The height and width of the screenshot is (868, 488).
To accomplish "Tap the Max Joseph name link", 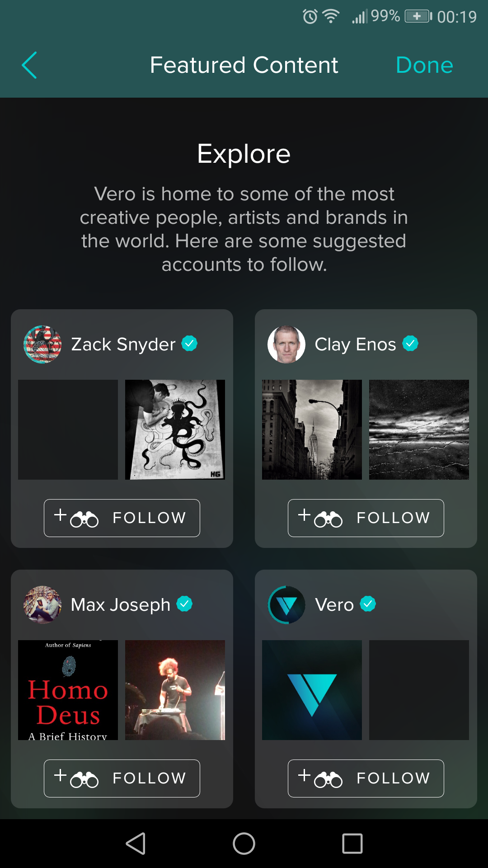I will click(121, 605).
